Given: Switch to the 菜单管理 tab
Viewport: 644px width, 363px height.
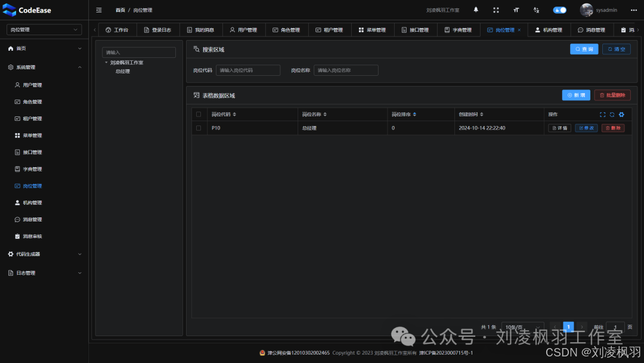Looking at the screenshot, I should click(x=373, y=30).
